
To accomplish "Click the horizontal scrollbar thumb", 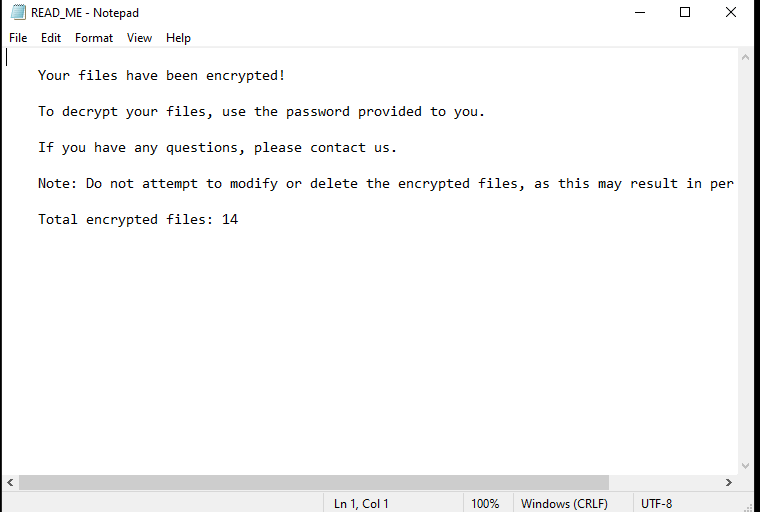I will [314, 482].
